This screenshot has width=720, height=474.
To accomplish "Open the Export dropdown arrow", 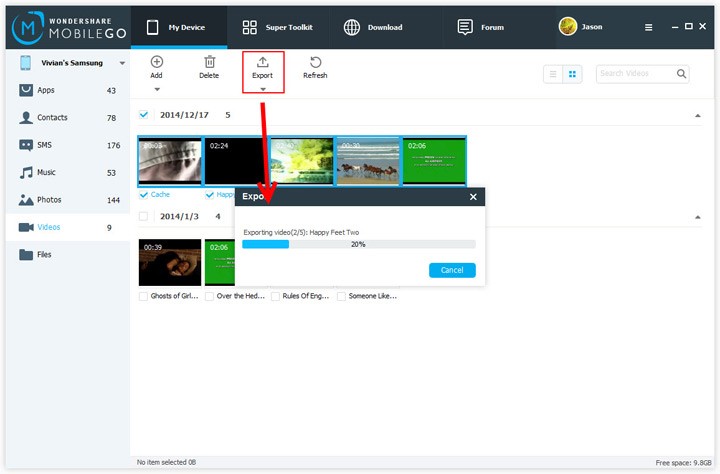I will click(x=262, y=89).
